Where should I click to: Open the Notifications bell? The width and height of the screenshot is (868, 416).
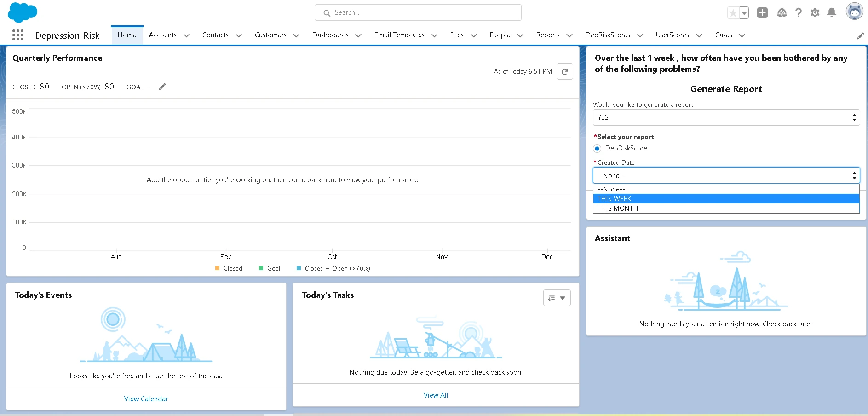[x=832, y=13]
